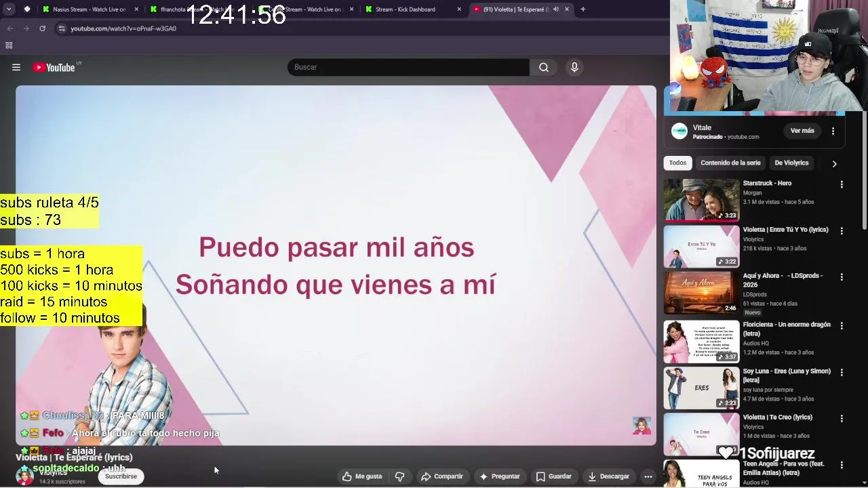Mute the Violetta tab audio icon

pos(556,9)
